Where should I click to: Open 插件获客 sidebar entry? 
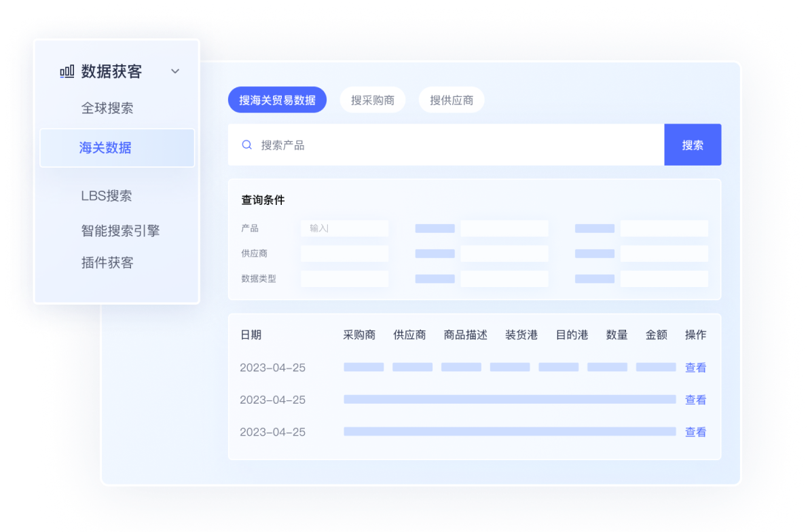coord(107,263)
